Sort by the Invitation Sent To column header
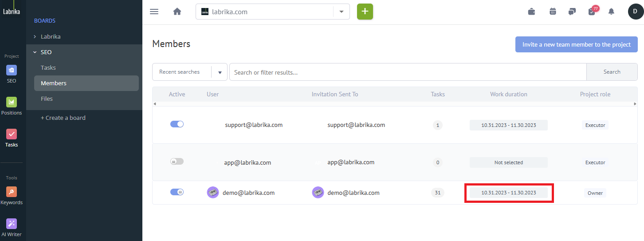Image resolution: width=644 pixels, height=241 pixels. [x=335, y=94]
